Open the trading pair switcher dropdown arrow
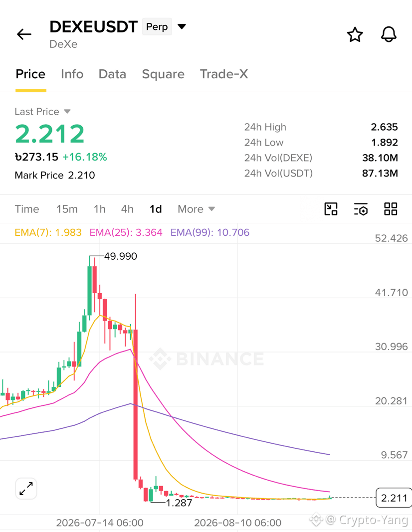The width and height of the screenshot is (412, 532). pyautogui.click(x=182, y=26)
